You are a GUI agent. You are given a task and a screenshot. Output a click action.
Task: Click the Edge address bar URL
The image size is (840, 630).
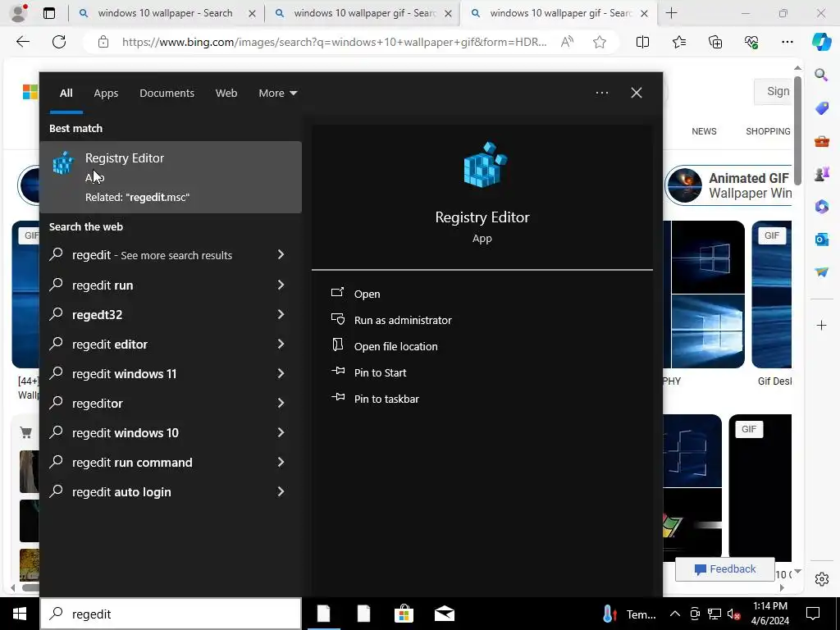tap(335, 42)
